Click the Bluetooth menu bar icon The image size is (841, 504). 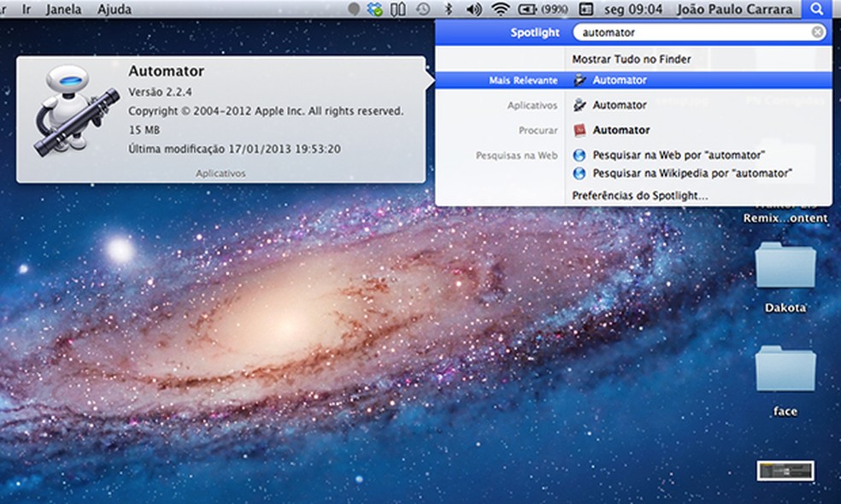448,9
